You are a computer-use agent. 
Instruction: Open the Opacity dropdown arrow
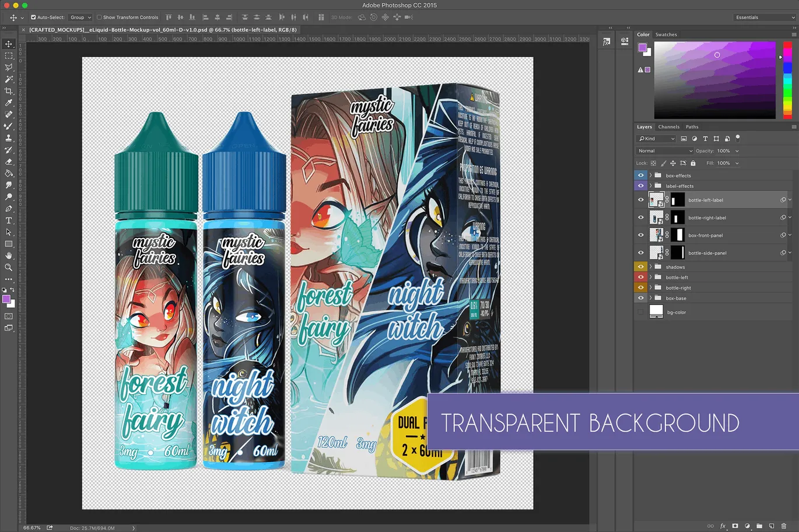point(737,150)
